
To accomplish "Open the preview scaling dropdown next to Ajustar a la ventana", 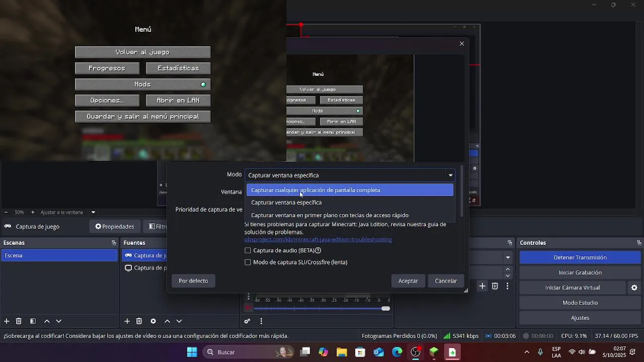I will coord(93,212).
